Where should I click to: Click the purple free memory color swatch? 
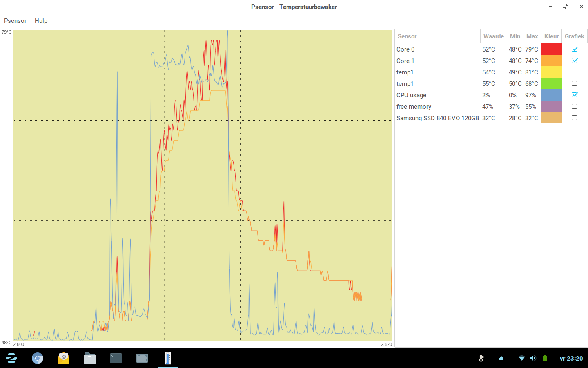coord(552,106)
